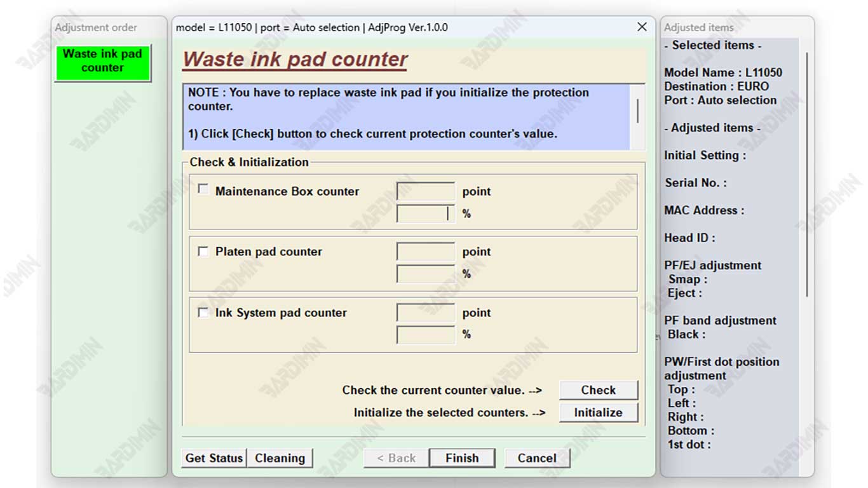The width and height of the screenshot is (868, 488).
Task: Select Waste ink pad counter in Adjustment order
Action: click(102, 62)
